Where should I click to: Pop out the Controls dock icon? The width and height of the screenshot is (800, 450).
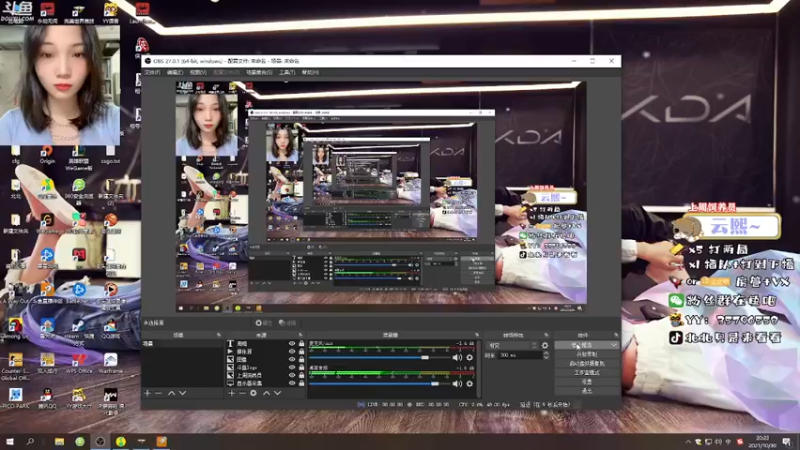click(616, 335)
